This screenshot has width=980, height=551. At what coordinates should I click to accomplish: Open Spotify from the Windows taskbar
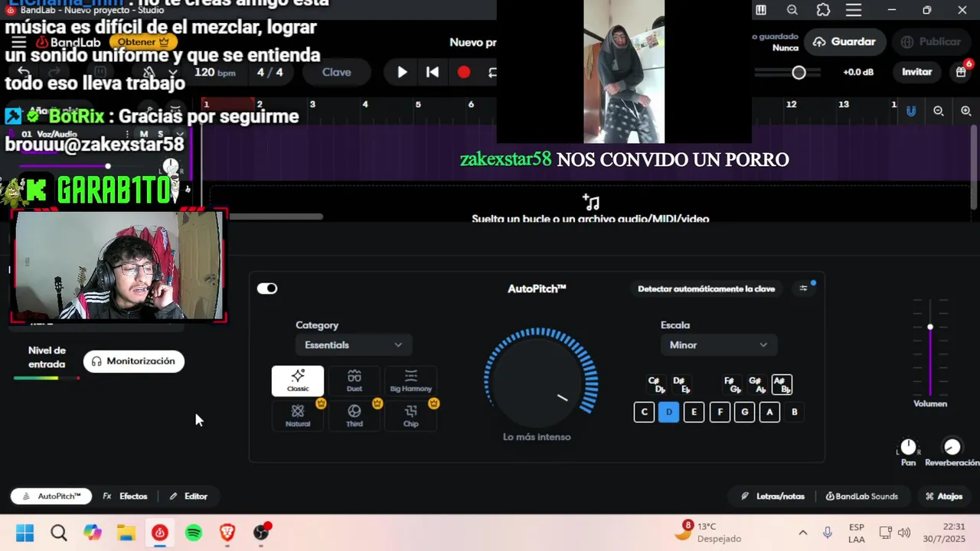click(193, 533)
